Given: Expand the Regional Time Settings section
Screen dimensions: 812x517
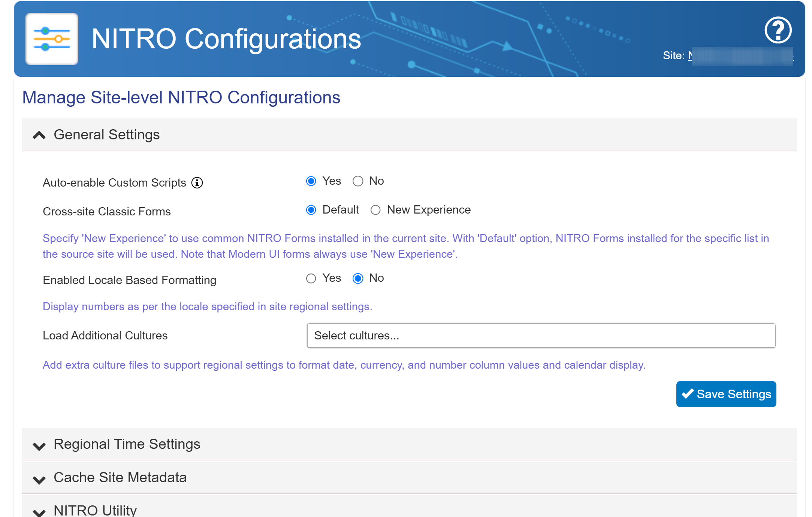Looking at the screenshot, I should (x=127, y=444).
